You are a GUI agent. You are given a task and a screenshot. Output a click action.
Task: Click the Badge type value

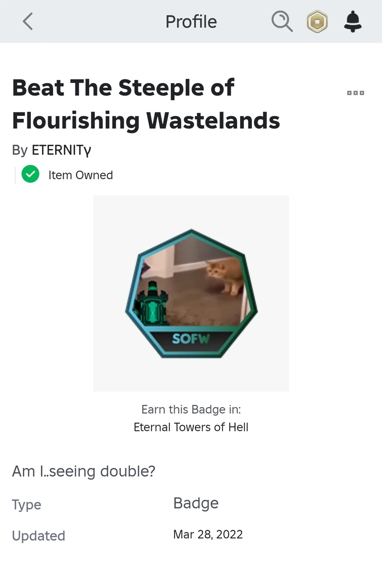click(196, 503)
